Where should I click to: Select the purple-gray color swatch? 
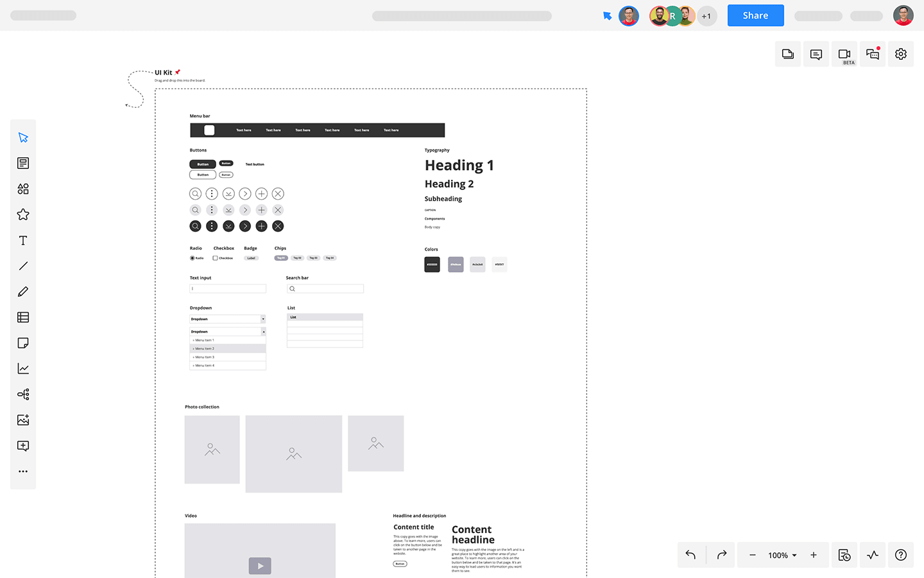(x=456, y=265)
